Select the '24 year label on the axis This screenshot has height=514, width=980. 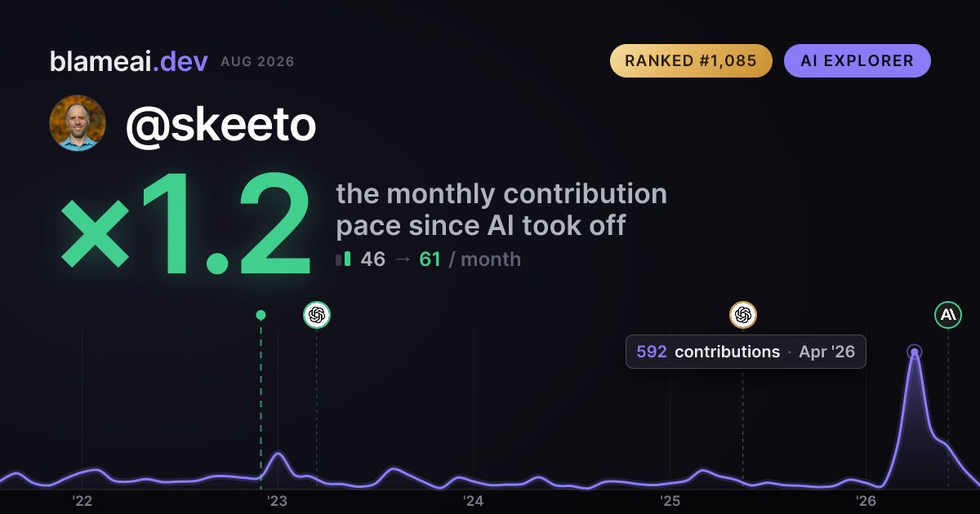point(474,500)
